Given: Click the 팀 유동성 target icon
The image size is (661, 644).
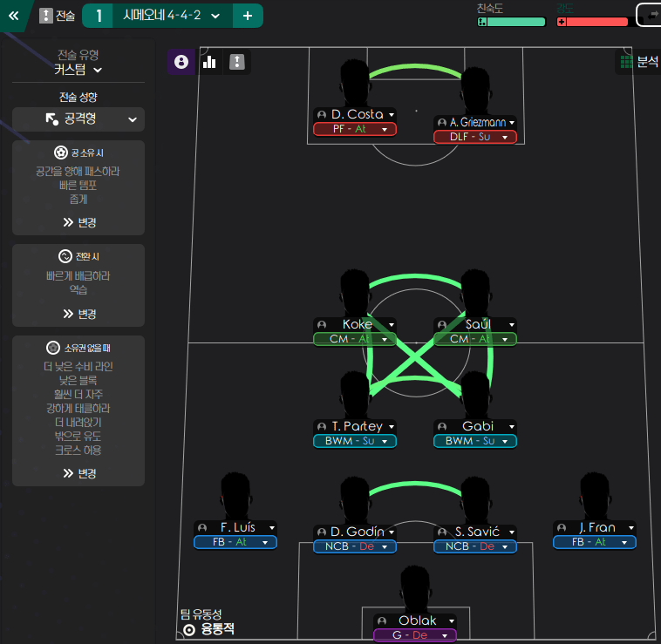Looking at the screenshot, I should coord(189,630).
